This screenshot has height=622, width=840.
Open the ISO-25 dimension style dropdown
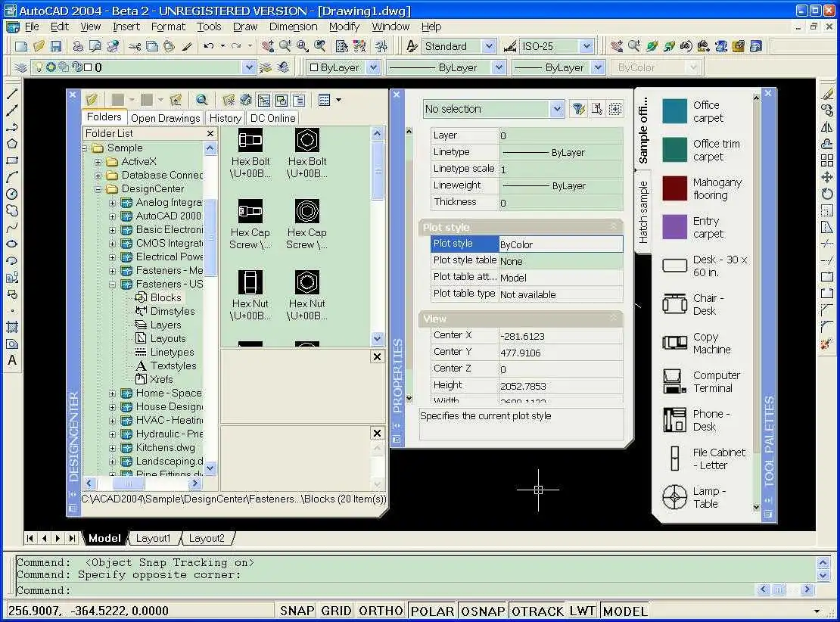tap(587, 46)
